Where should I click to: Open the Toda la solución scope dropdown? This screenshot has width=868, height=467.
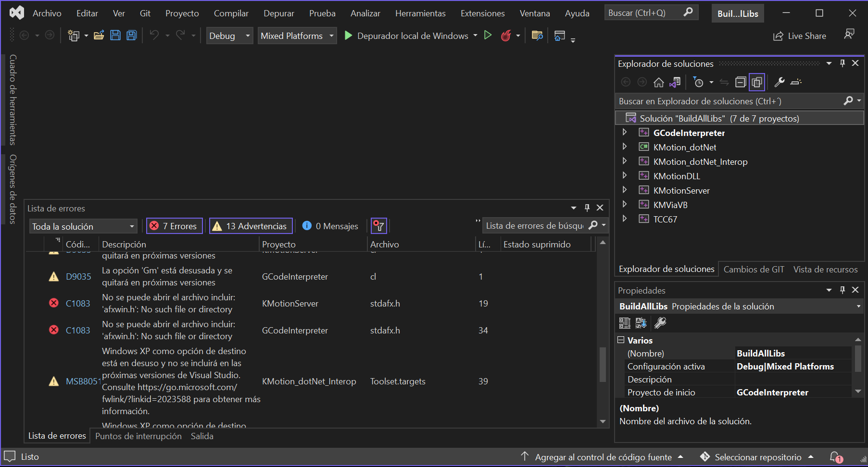(x=83, y=226)
